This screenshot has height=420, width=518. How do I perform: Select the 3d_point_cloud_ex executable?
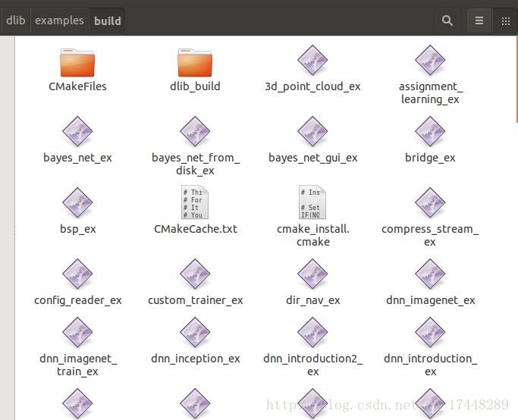[312, 62]
